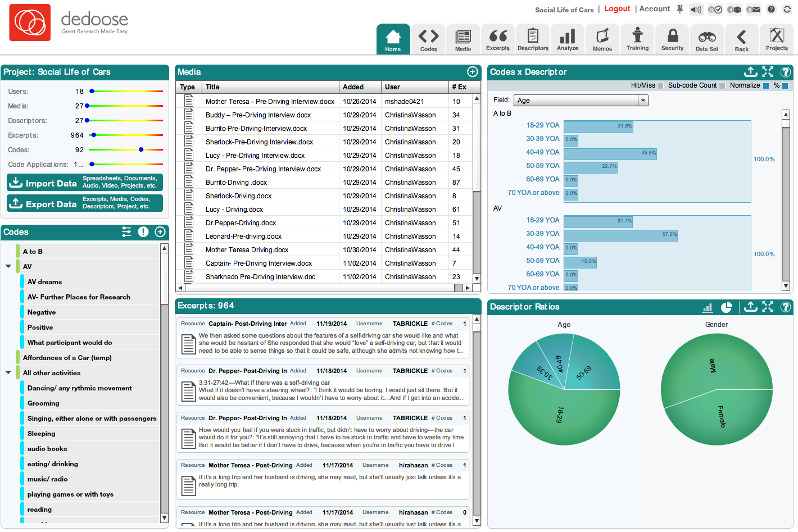
Task: Open the Captain- Post-Driving excerpt dated 11/19/2014
Action: pyautogui.click(x=323, y=338)
